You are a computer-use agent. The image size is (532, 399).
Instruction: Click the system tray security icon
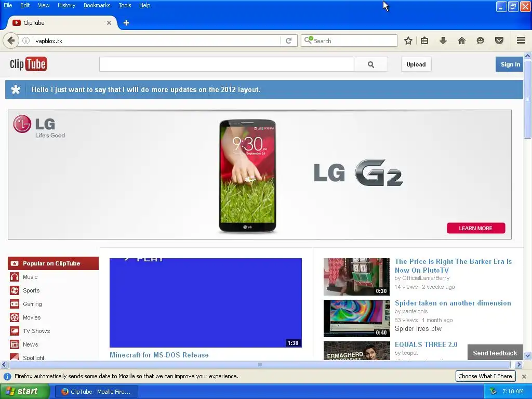pyautogui.click(x=493, y=391)
